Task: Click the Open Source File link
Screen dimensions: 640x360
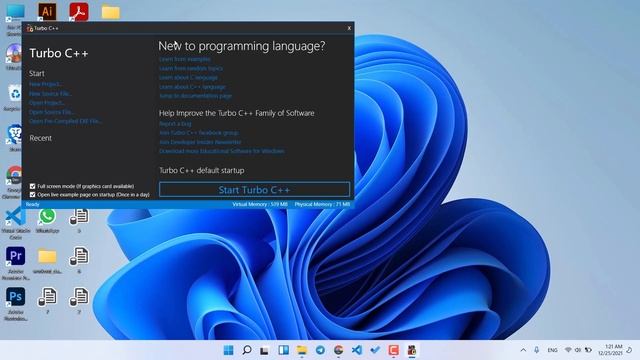Action: 51,112
